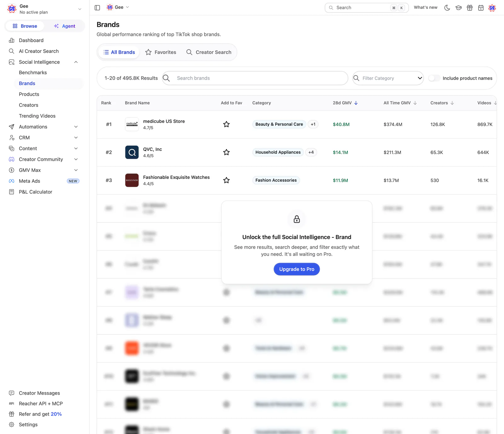
Task: Favorite Fashionable Exquisite Watches with star
Action: click(226, 180)
